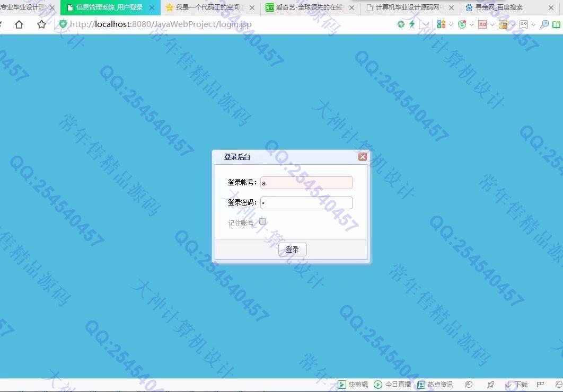
Task: Close the 信息管理系统_用户登录 tab
Action: point(152,7)
